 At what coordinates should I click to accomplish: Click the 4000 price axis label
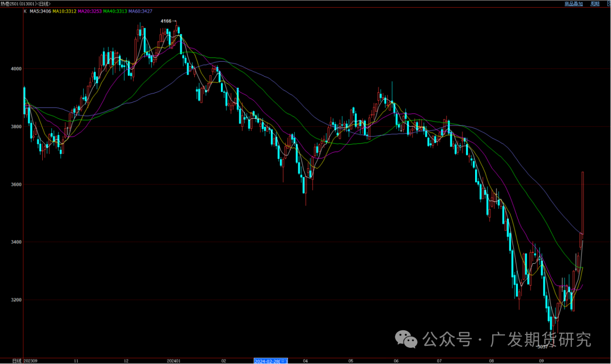click(17, 69)
